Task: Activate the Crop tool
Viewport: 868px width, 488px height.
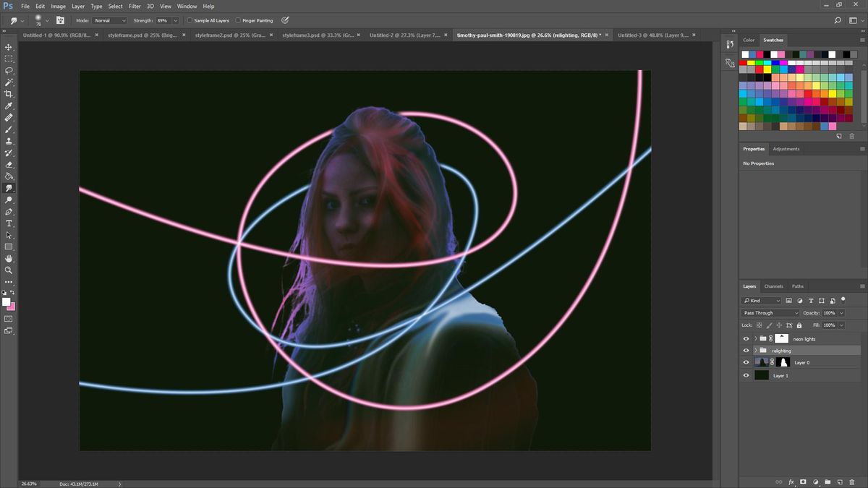Action: pos(9,93)
